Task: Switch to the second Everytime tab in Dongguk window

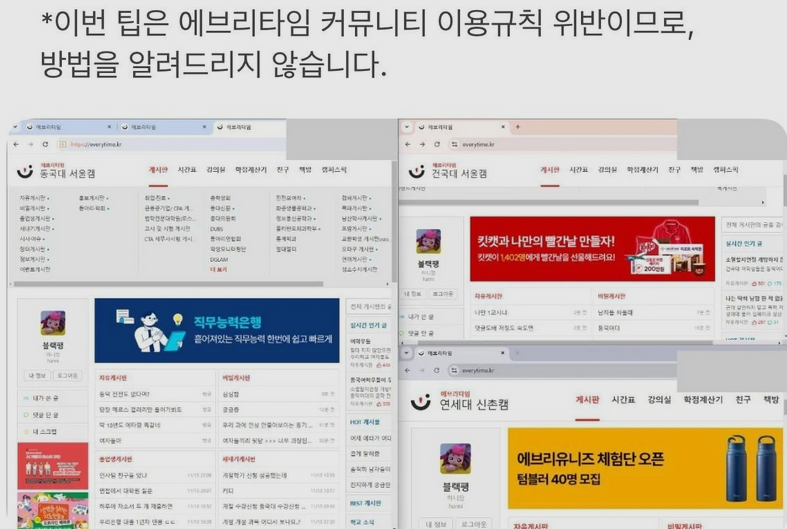Action: (x=163, y=127)
